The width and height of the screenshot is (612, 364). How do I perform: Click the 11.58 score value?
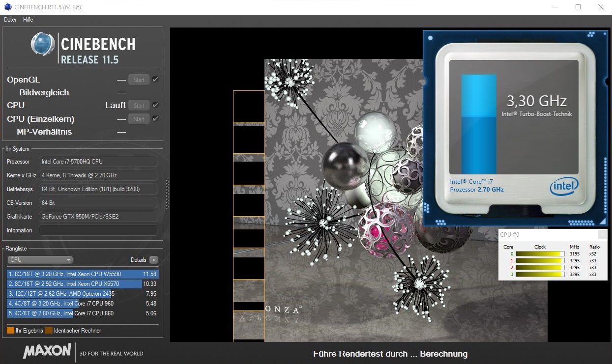tap(149, 274)
